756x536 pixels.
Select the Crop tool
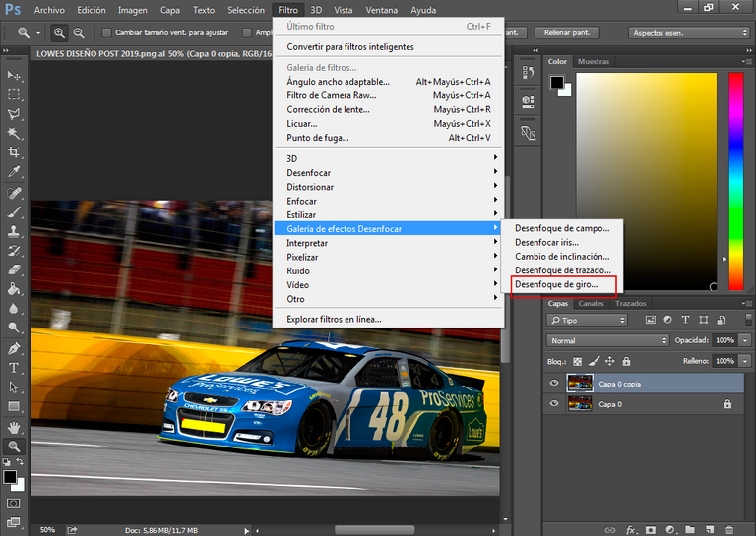[14, 152]
